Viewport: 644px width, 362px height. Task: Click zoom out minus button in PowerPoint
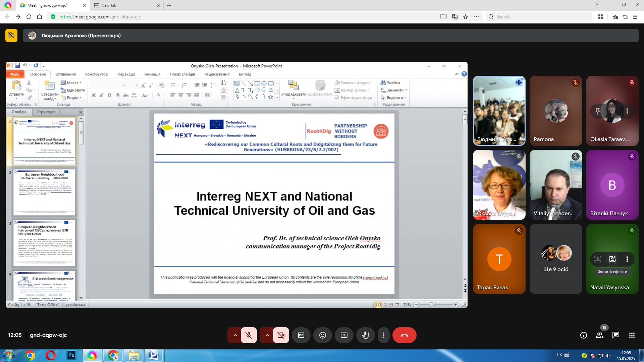pyautogui.click(x=416, y=304)
